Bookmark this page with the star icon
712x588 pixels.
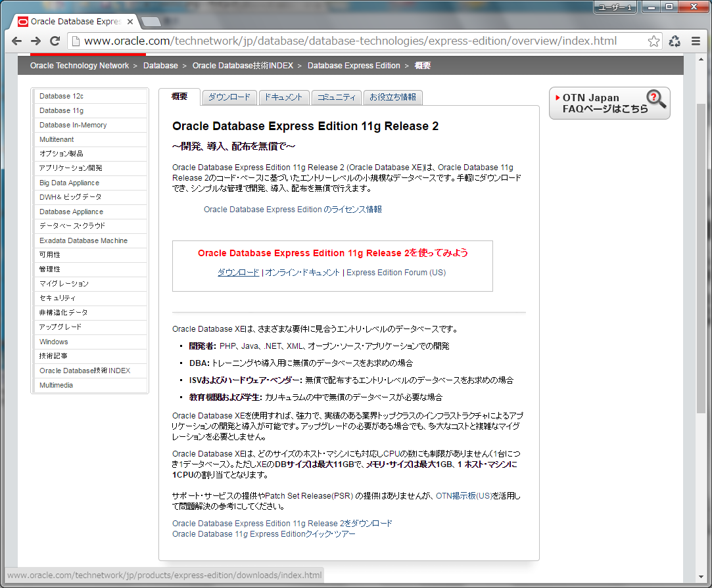[653, 41]
